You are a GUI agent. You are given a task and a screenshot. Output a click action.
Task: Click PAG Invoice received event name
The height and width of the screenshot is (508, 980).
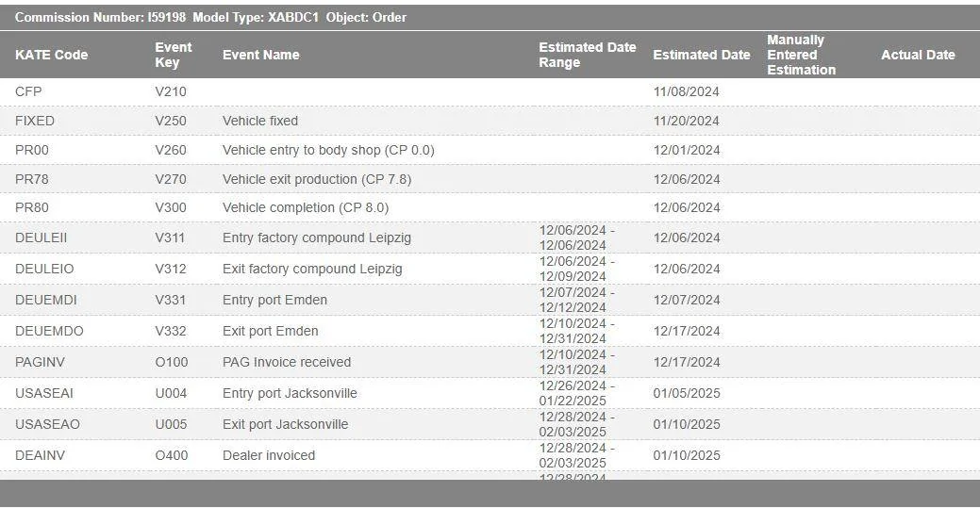click(286, 362)
